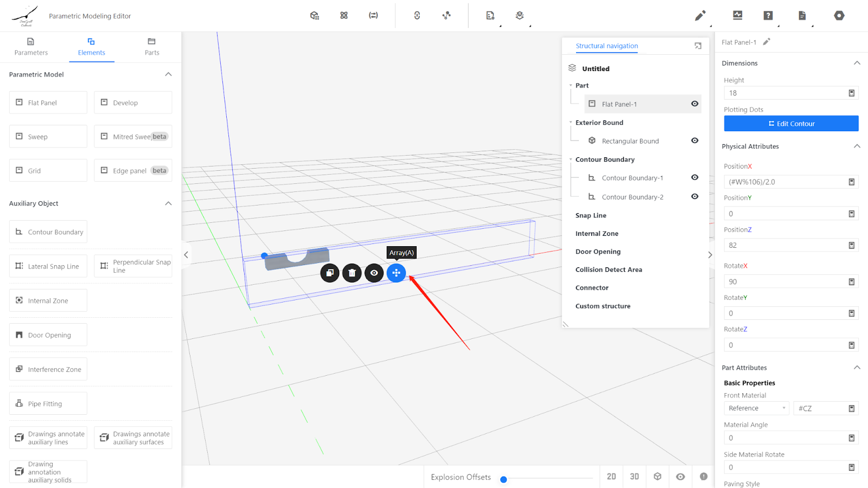
Task: Click the copy icon in floating toolbar
Action: 330,273
